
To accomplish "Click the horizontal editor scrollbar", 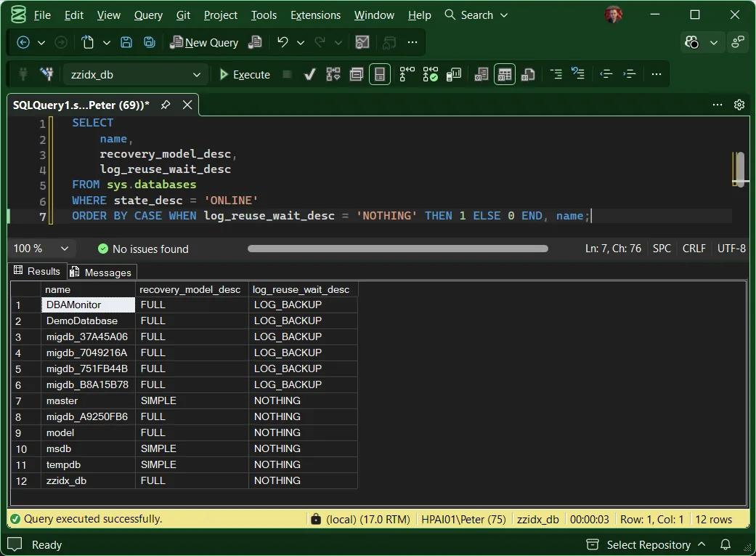I will click(398, 249).
